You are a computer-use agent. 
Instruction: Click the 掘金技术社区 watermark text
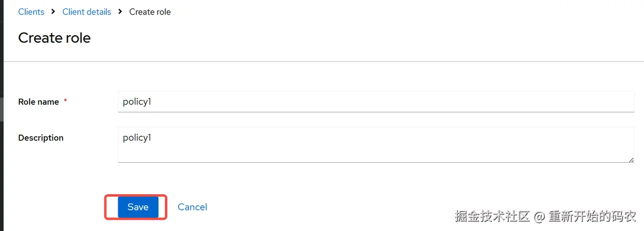(x=493, y=216)
